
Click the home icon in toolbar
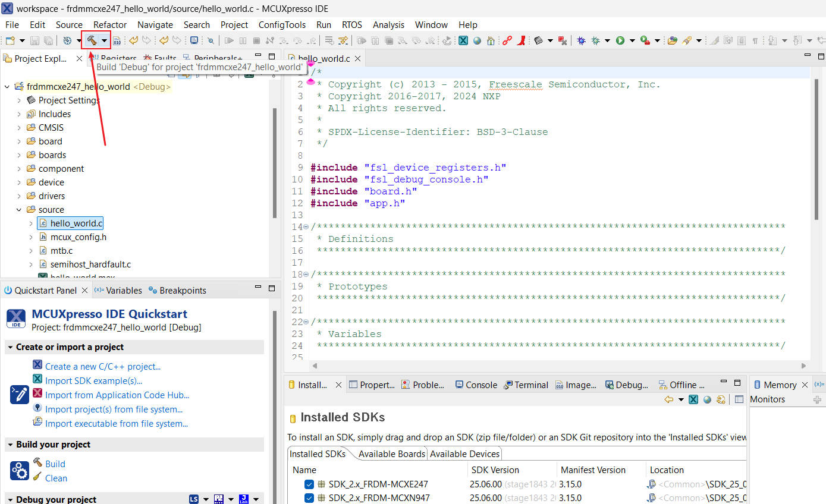point(491,40)
